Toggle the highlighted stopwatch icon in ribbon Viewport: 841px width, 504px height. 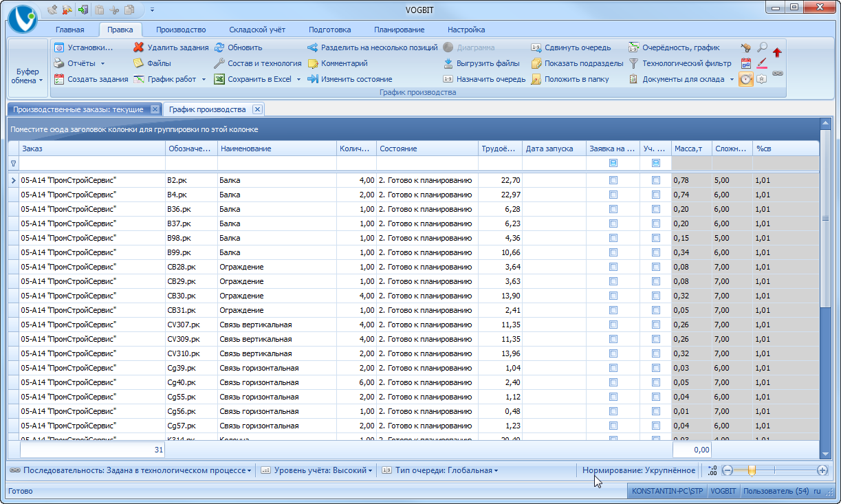coord(745,79)
